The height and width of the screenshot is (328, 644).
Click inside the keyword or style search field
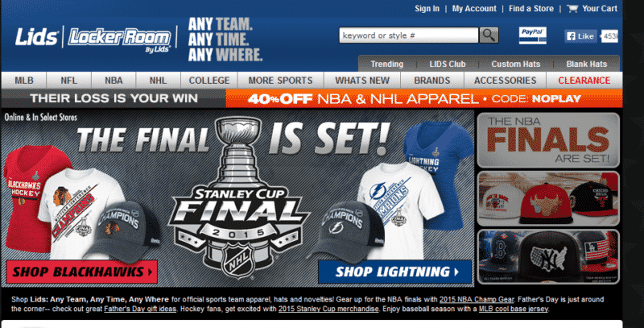[x=409, y=35]
